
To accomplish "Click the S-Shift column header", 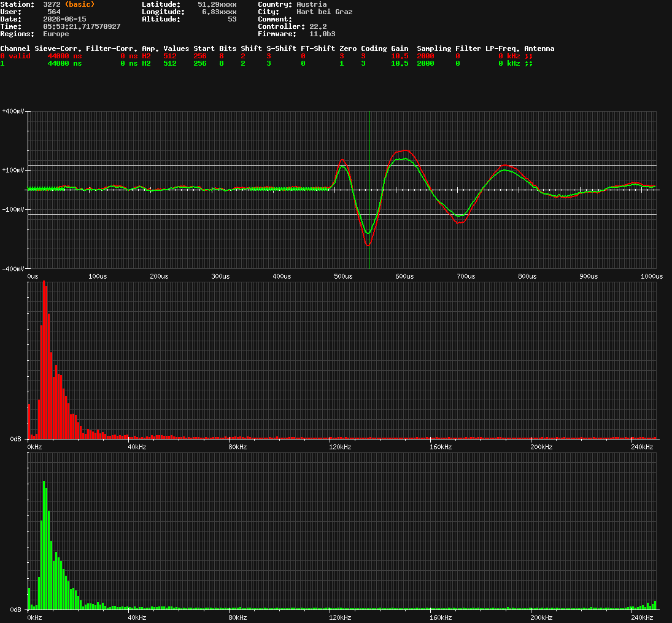I will (281, 48).
